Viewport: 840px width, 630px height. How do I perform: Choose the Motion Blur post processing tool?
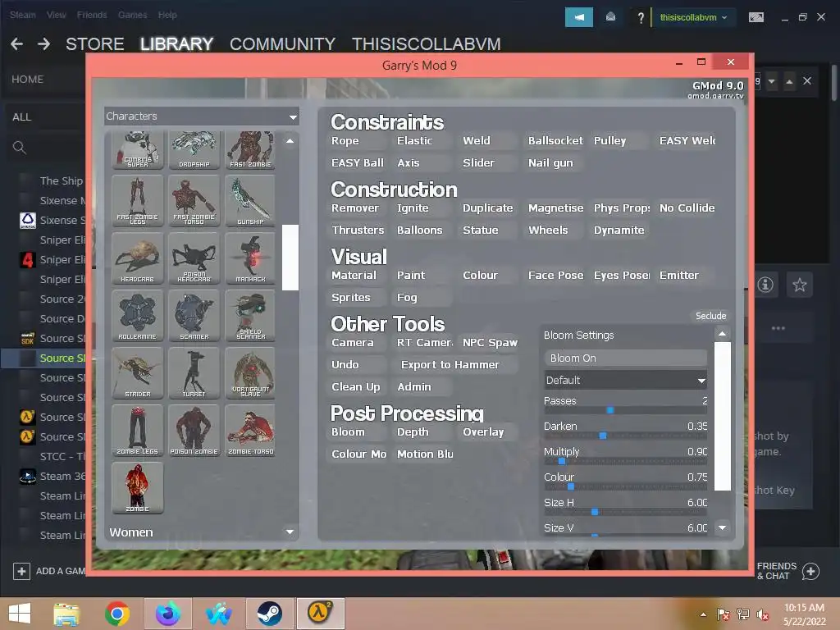click(x=425, y=454)
